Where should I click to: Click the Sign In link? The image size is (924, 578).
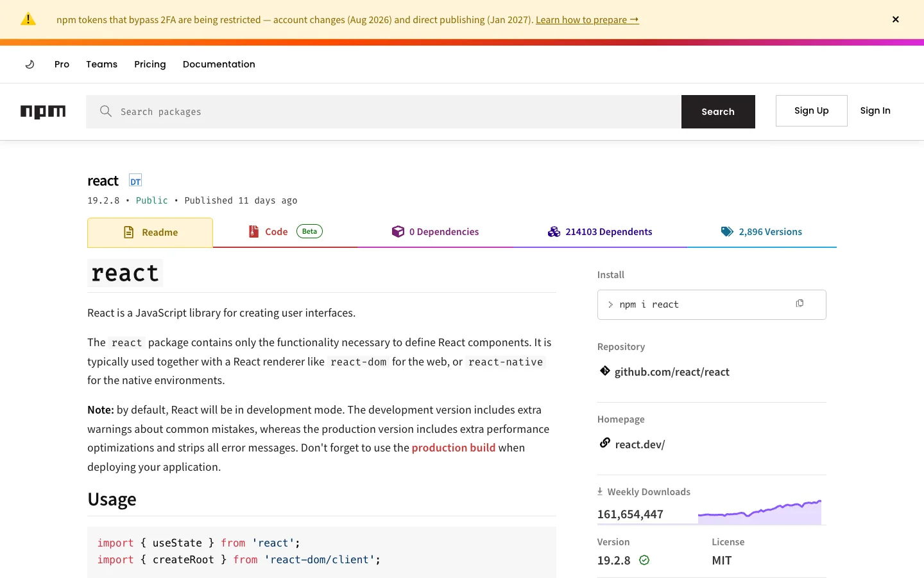(875, 110)
